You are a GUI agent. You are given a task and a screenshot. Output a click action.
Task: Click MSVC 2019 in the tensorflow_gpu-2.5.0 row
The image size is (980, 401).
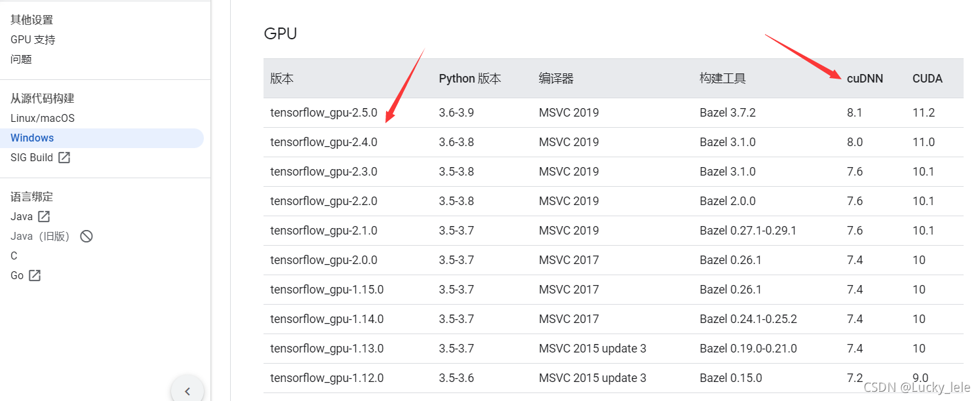click(x=569, y=113)
